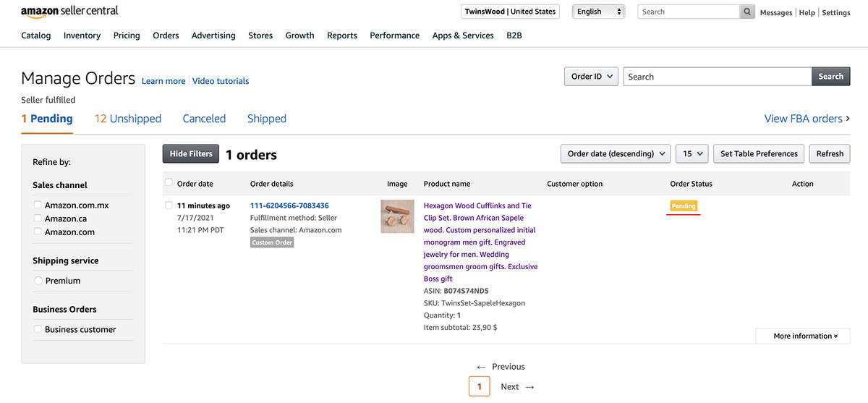
Task: Select the Canceled tab
Action: [x=204, y=119]
